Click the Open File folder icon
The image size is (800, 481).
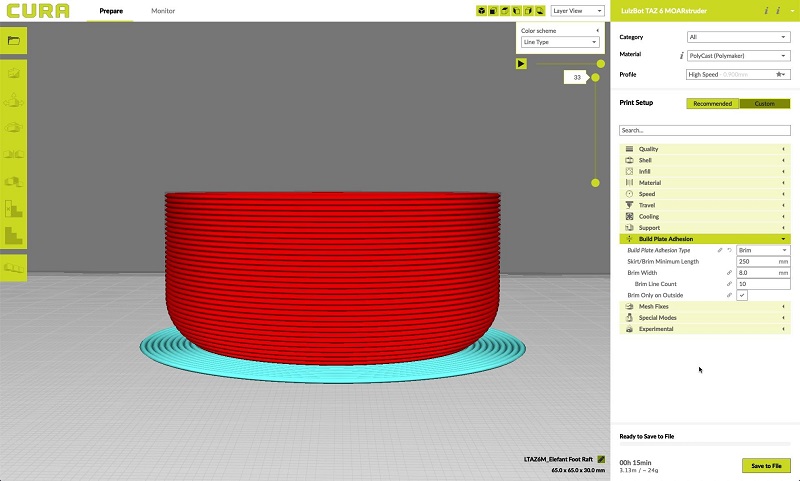(x=13, y=41)
